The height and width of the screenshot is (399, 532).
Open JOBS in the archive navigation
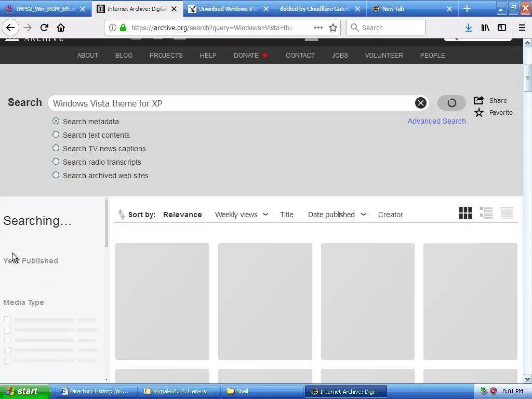(340, 55)
